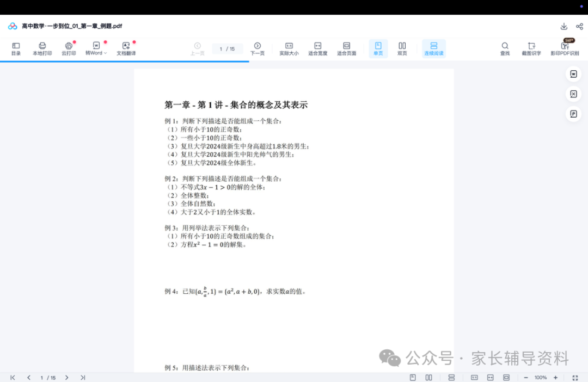
Task: Click the text 例 5: 用描述法表示下列集合
Action: [207, 367]
